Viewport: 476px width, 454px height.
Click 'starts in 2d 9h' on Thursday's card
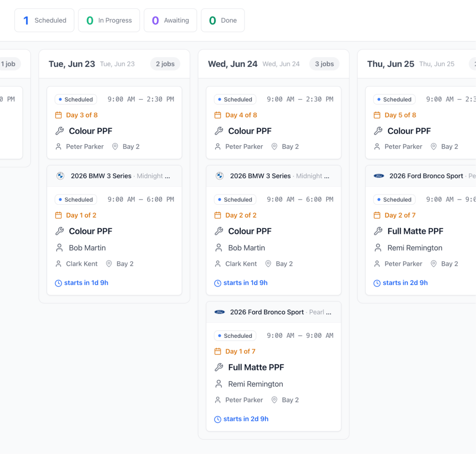coord(405,283)
